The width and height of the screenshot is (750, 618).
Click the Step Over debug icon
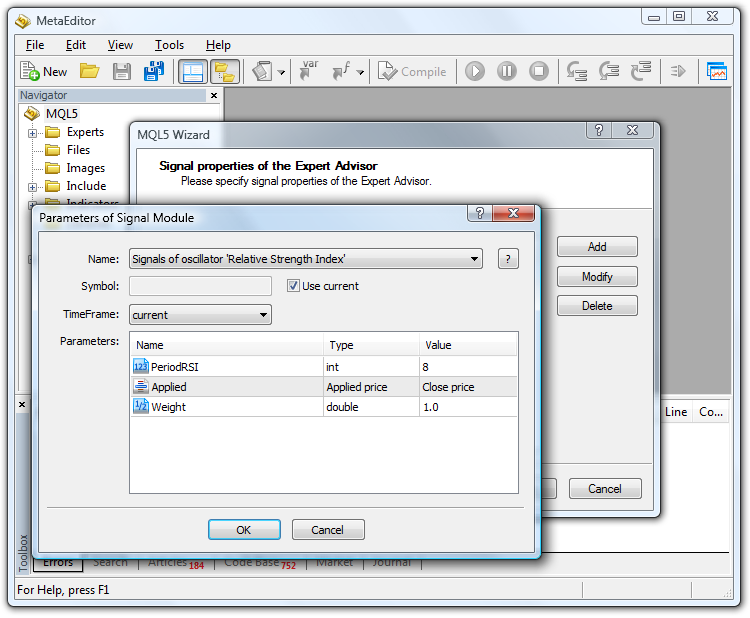608,71
